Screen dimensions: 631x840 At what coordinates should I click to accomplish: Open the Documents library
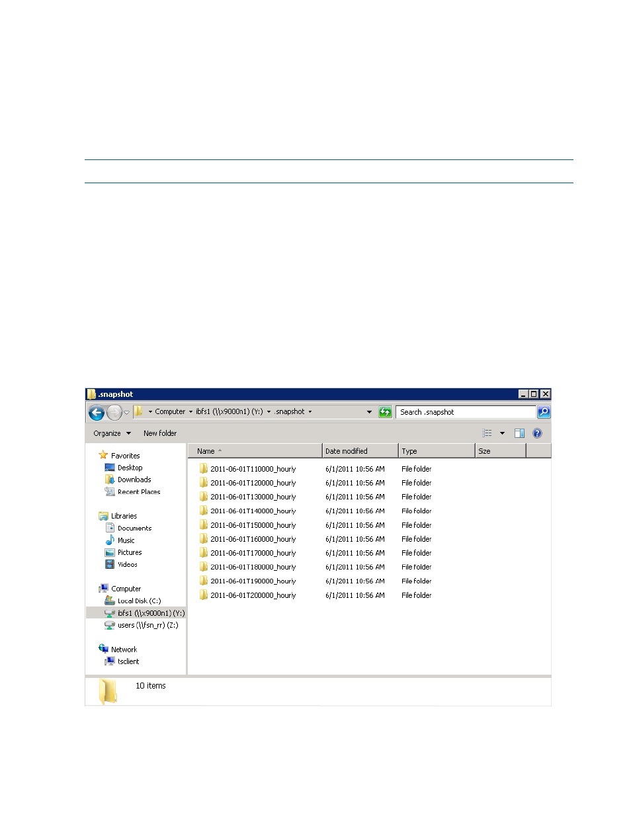pos(134,528)
